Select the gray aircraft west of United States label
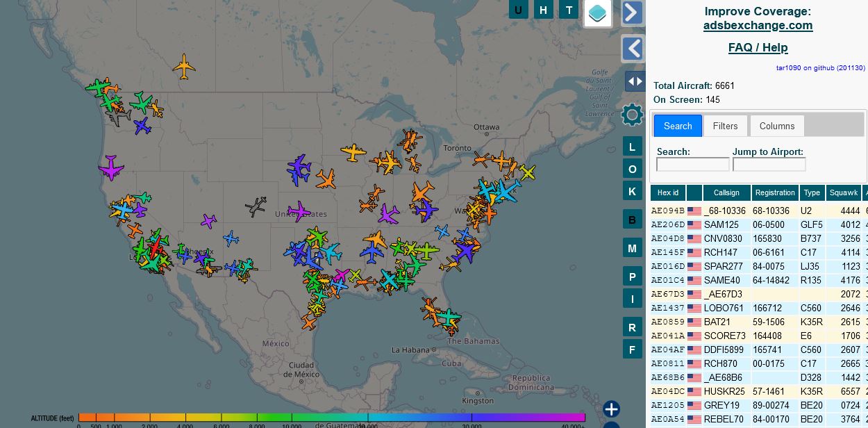Screen dimensions: 868x428 (x=256, y=206)
